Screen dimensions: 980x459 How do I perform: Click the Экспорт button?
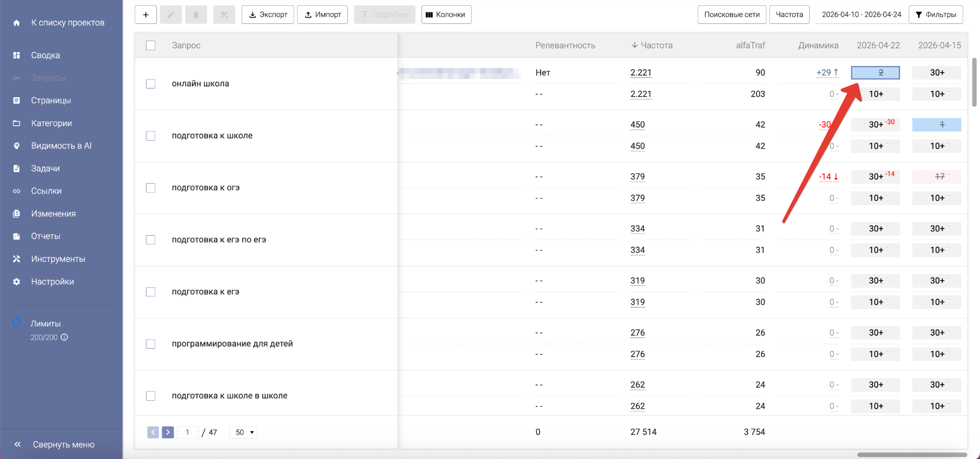[x=267, y=15]
